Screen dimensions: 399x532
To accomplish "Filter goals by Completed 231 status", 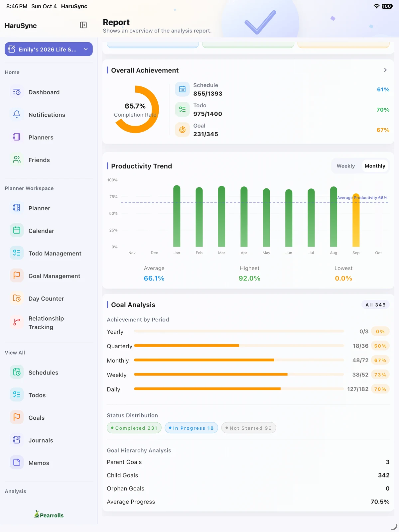I will pyautogui.click(x=134, y=428).
